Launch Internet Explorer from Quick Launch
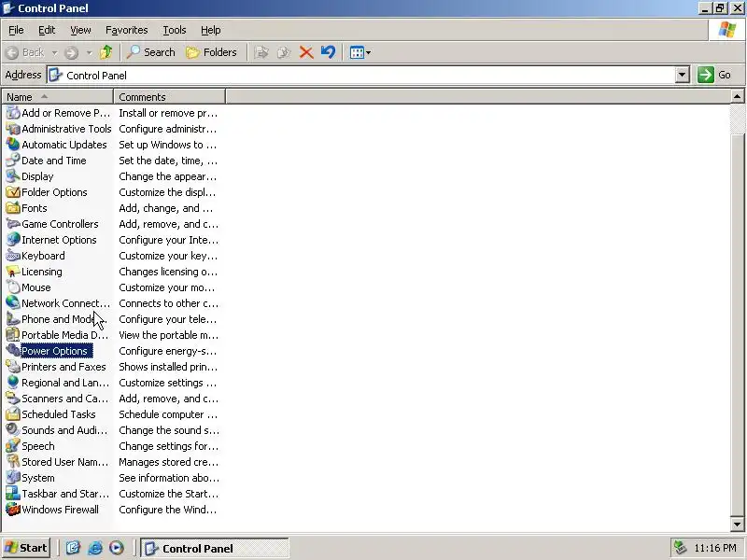Image resolution: width=747 pixels, height=560 pixels. (x=95, y=548)
